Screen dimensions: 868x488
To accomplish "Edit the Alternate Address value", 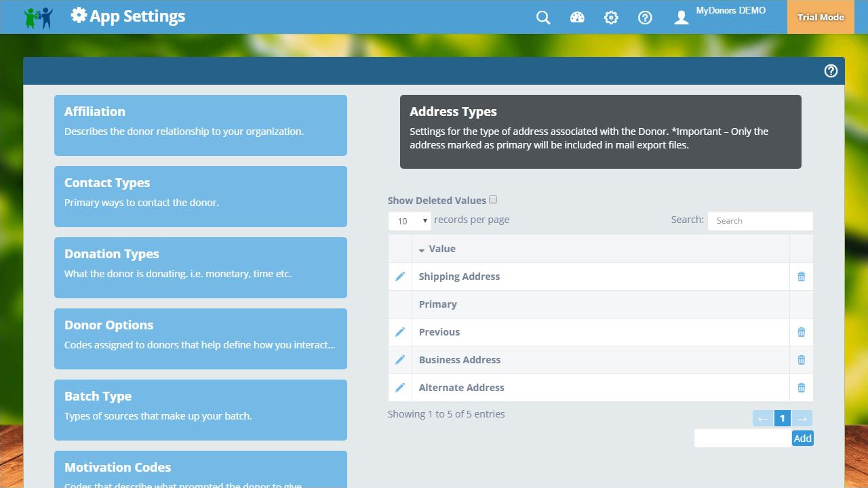I will [400, 388].
